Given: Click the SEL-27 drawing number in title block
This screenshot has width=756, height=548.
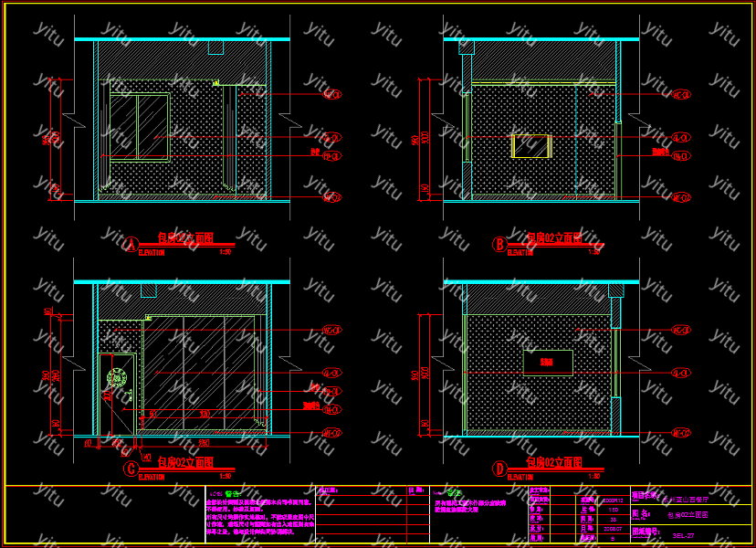Looking at the screenshot, I should 683,537.
